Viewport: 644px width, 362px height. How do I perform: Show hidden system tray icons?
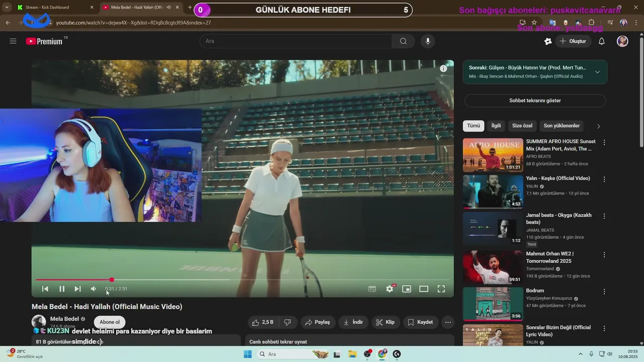coord(580,354)
